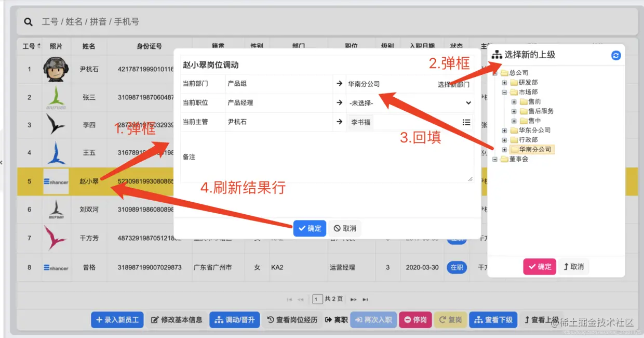
Task: Select employee row 赵小翠
Action: tap(88, 181)
